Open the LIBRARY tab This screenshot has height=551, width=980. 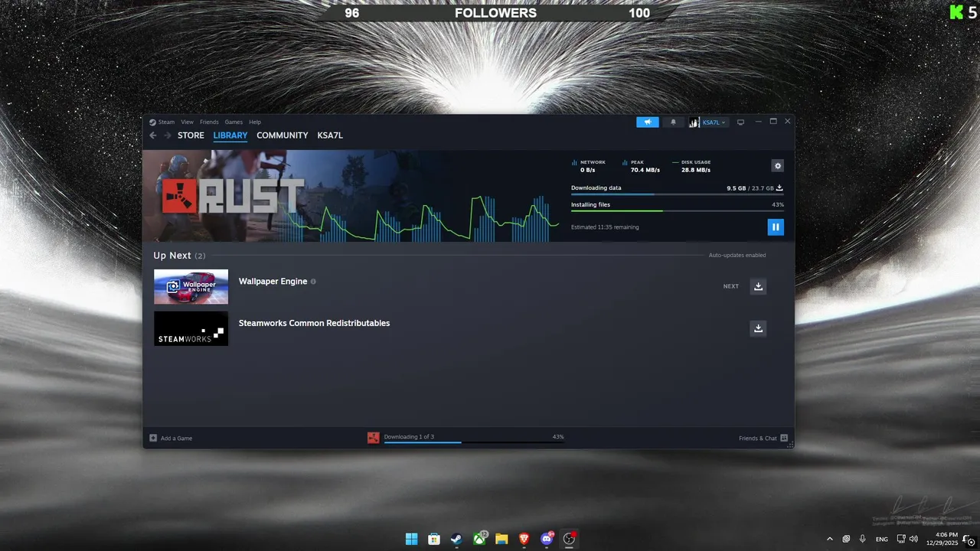pyautogui.click(x=230, y=135)
